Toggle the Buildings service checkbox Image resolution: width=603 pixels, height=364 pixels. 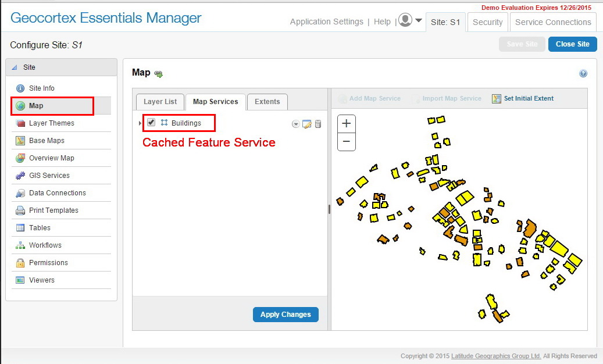(151, 123)
